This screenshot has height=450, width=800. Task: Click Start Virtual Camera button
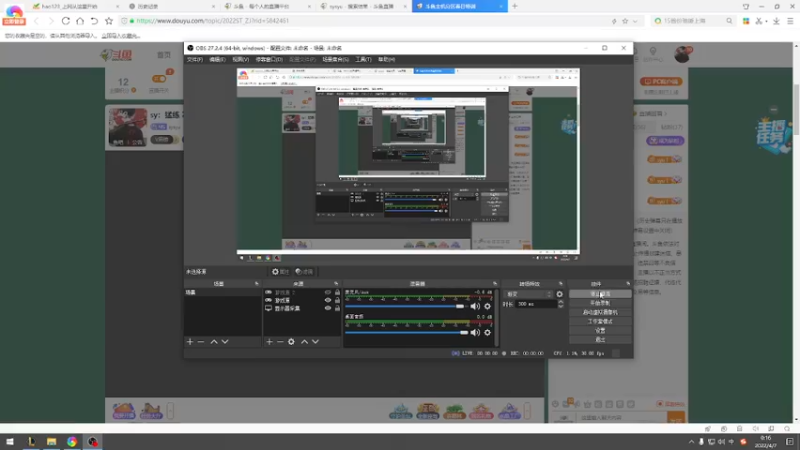tap(600, 312)
